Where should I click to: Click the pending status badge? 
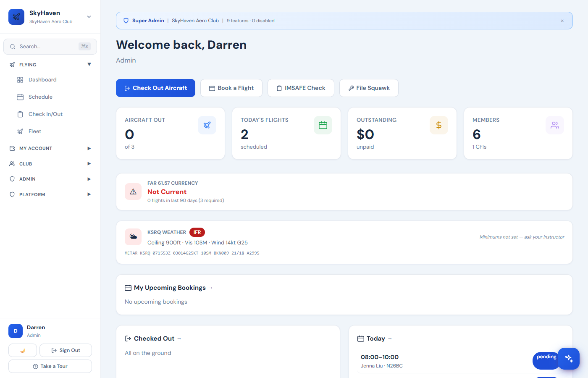click(546, 356)
